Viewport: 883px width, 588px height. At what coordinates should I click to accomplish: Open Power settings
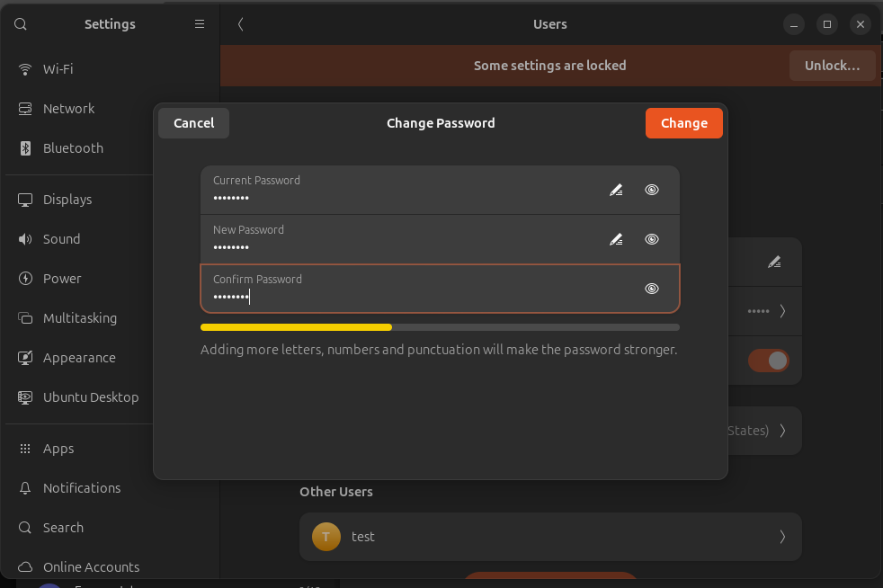pos(111,279)
